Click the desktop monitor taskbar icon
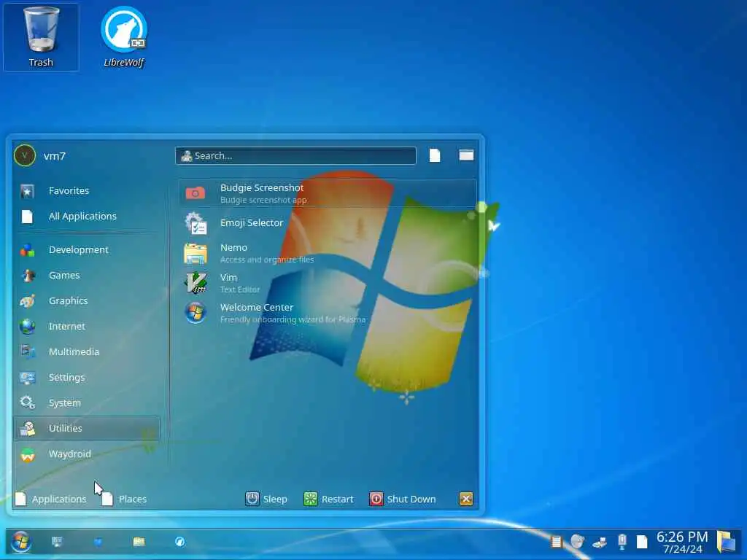The image size is (747, 560). pos(57,542)
